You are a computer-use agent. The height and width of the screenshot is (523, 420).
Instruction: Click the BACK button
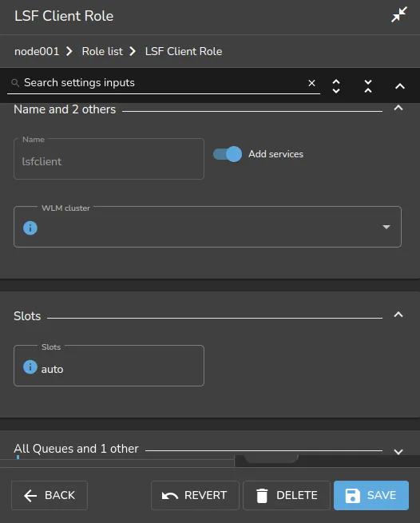coord(50,495)
